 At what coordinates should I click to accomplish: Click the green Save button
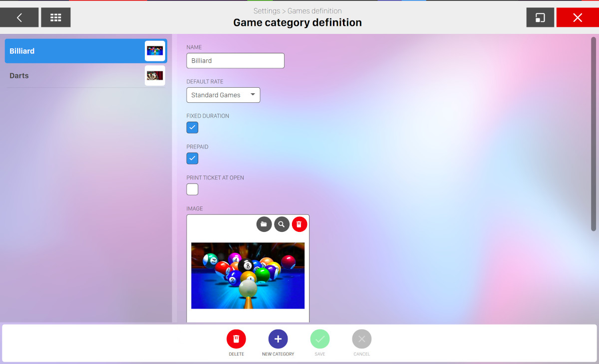pyautogui.click(x=320, y=340)
